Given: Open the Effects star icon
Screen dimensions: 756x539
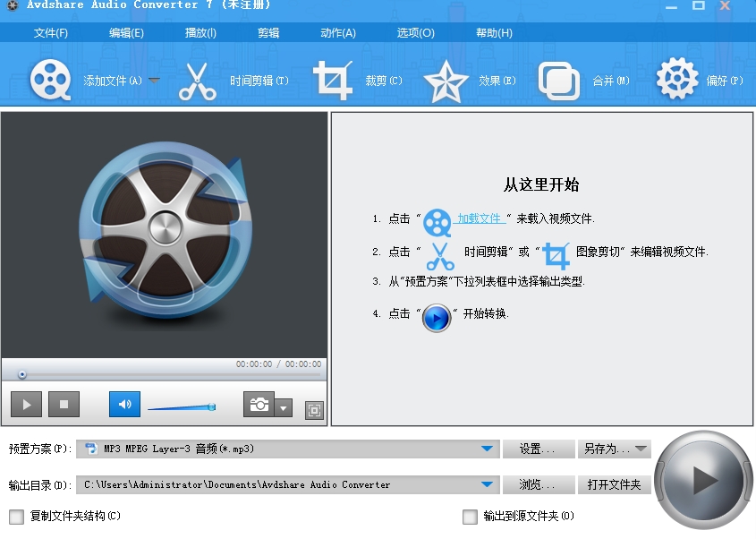Looking at the screenshot, I should [446, 81].
